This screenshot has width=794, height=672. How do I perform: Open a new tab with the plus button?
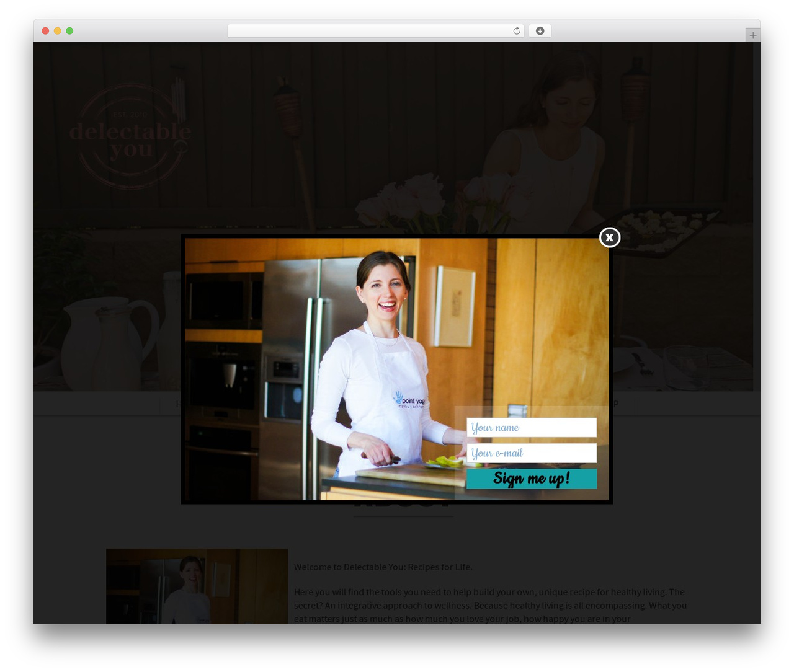pos(752,35)
